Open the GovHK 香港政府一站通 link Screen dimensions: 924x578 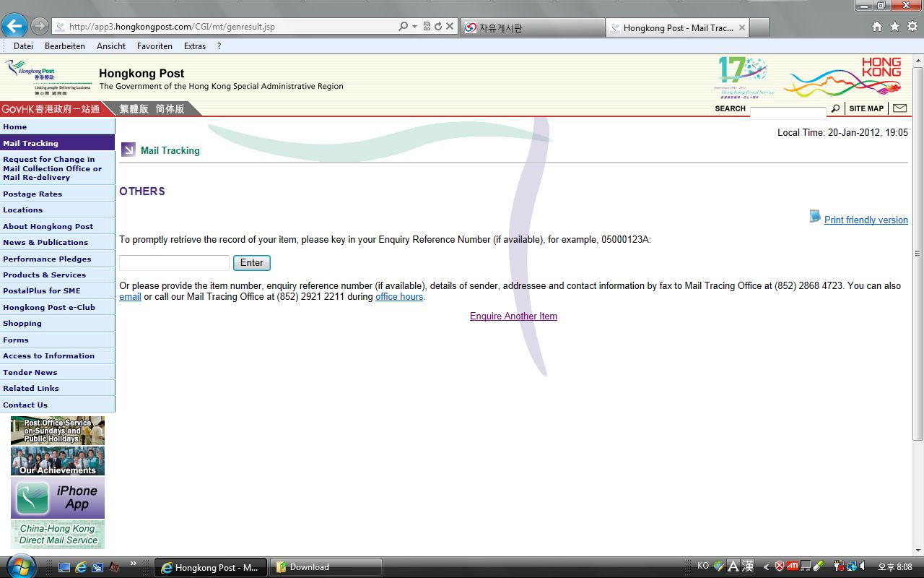tap(51, 108)
